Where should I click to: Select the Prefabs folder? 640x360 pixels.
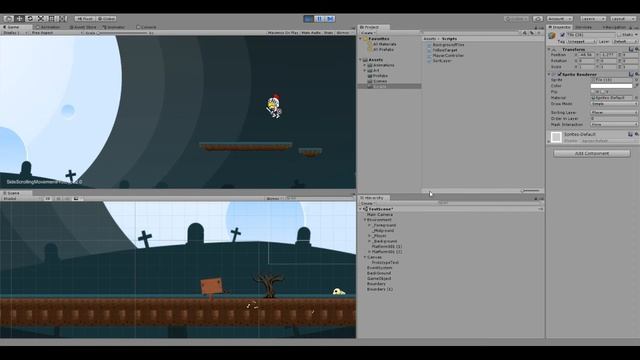380,76
